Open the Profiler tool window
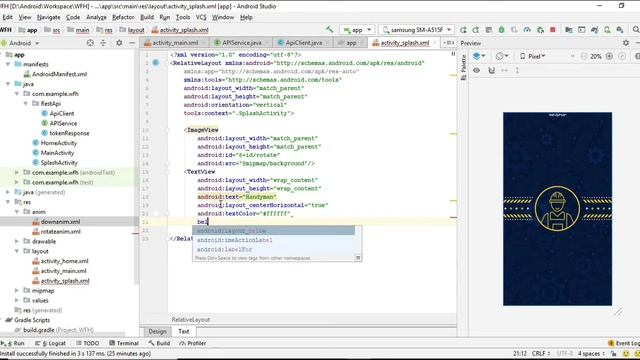This screenshot has width=640, height=360. (193, 343)
